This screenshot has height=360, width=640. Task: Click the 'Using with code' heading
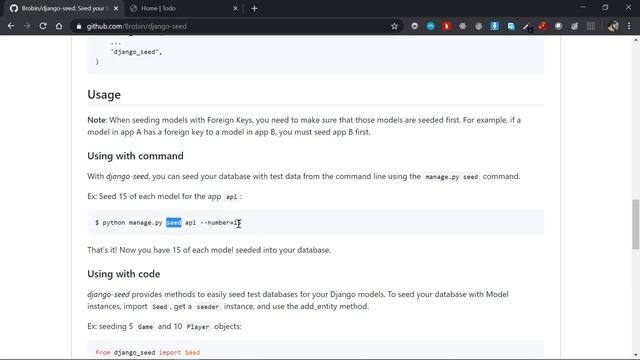124,274
